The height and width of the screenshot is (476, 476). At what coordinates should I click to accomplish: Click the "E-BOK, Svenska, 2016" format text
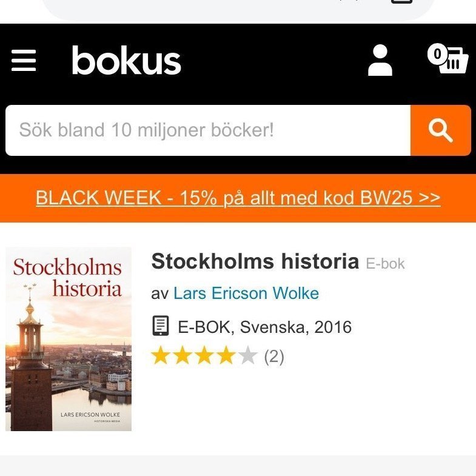tap(264, 327)
